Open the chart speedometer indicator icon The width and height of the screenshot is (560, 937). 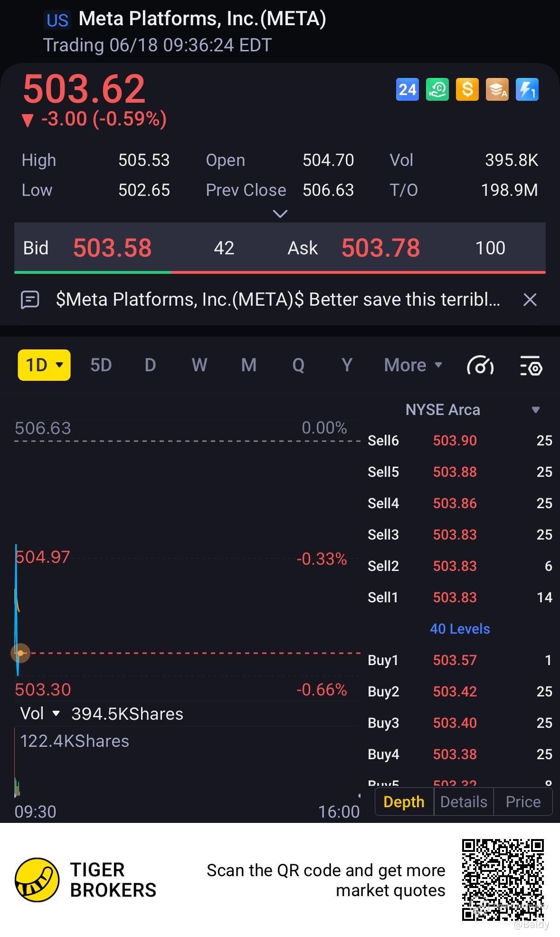pyautogui.click(x=480, y=366)
